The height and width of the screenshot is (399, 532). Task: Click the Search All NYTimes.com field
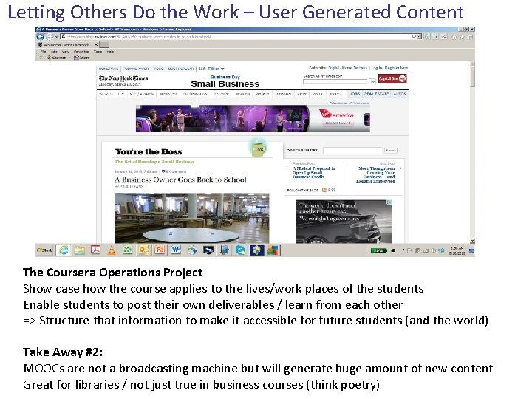click(x=335, y=81)
